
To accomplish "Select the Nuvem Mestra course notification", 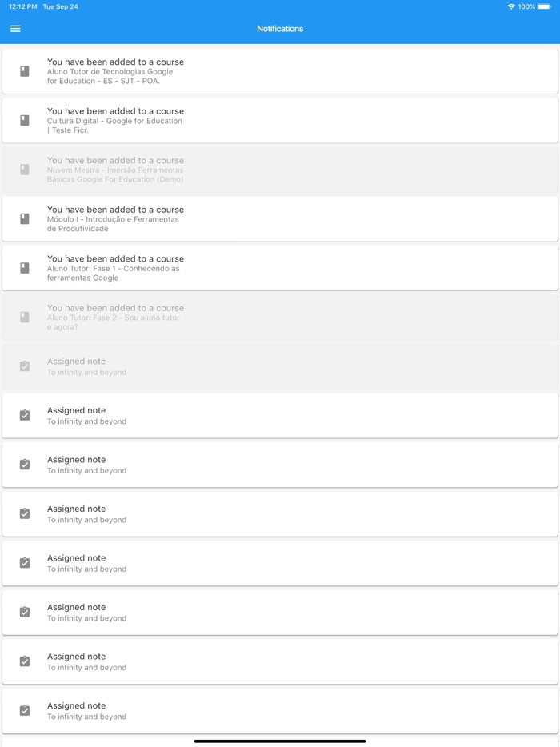I will tap(280, 170).
